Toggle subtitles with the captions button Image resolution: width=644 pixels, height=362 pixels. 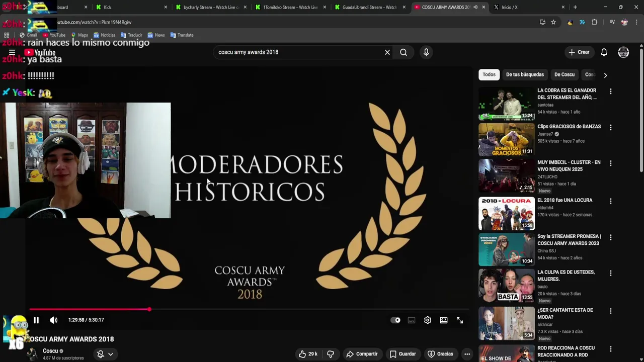pos(412,320)
